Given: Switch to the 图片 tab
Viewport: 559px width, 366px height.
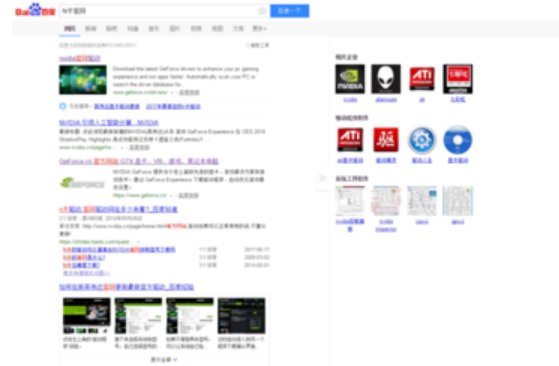Looking at the screenshot, I should pos(175,29).
